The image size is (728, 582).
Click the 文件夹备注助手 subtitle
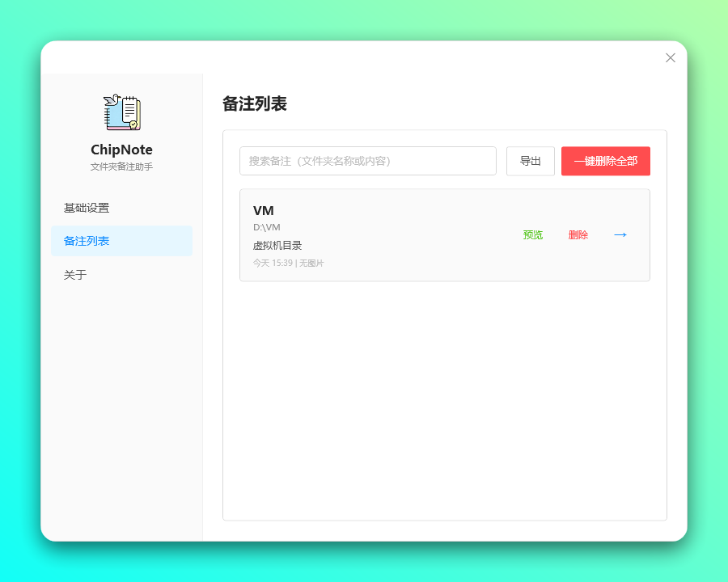click(121, 167)
